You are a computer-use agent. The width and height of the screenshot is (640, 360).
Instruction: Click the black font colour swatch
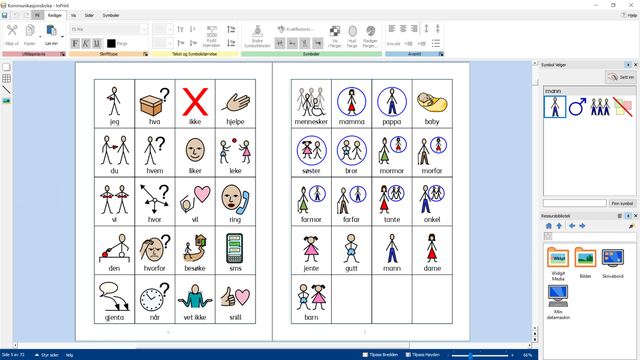(x=111, y=43)
